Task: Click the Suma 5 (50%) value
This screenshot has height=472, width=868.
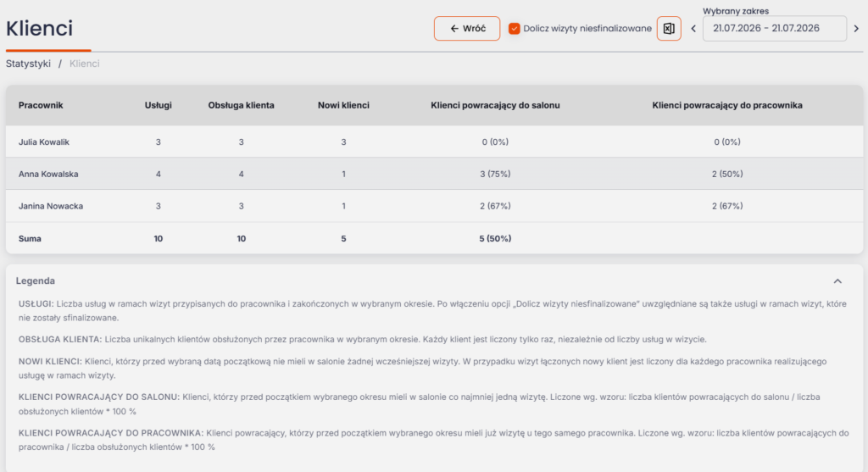Action: [495, 238]
